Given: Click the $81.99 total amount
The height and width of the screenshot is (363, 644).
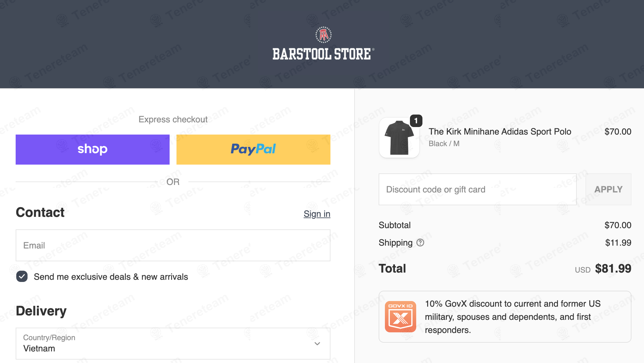Looking at the screenshot, I should coord(613,268).
